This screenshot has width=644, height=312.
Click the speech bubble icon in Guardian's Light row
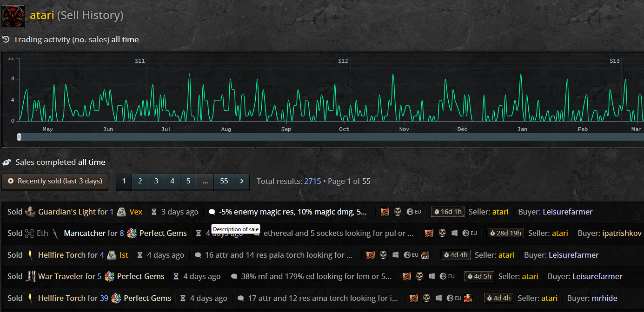coord(212,212)
